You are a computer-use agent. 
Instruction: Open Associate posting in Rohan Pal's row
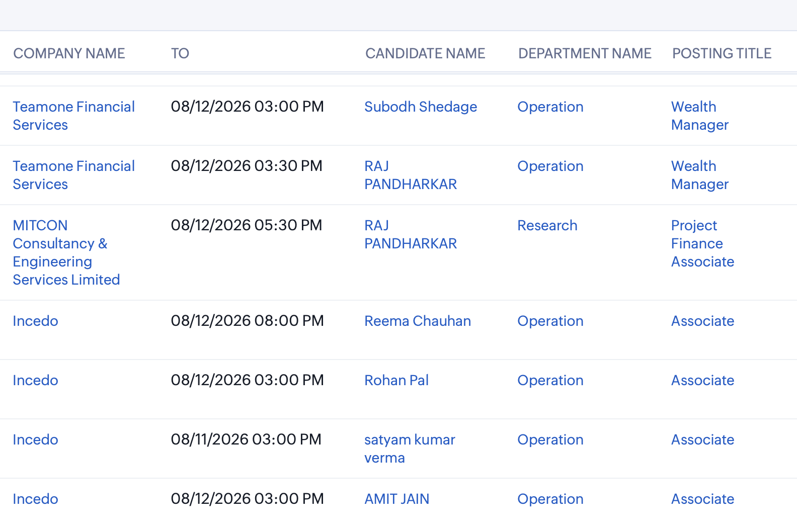[x=703, y=380]
